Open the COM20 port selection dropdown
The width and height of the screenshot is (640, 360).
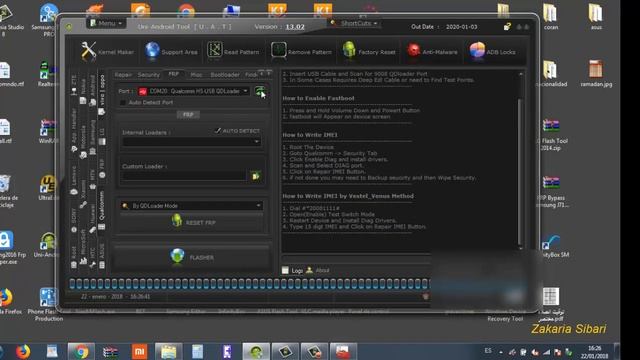pyautogui.click(x=193, y=91)
